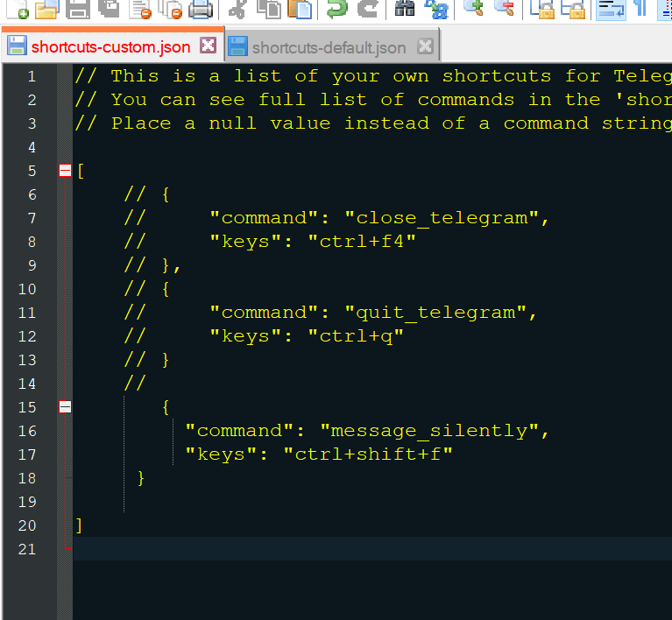Click the "keys" key on line 17
This screenshot has height=620, width=672.
coord(221,454)
